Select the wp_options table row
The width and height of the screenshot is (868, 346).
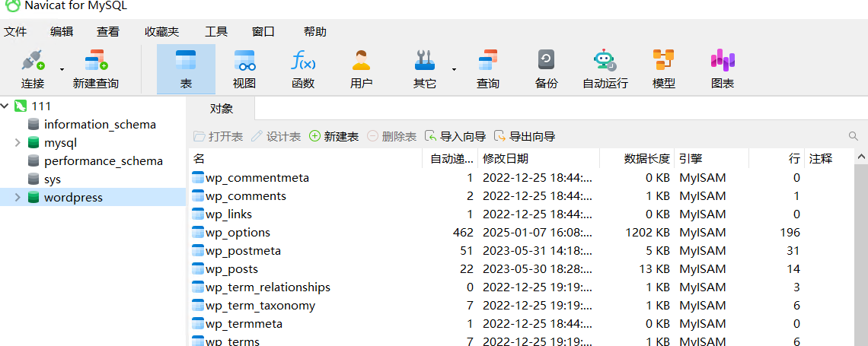[x=522, y=232]
